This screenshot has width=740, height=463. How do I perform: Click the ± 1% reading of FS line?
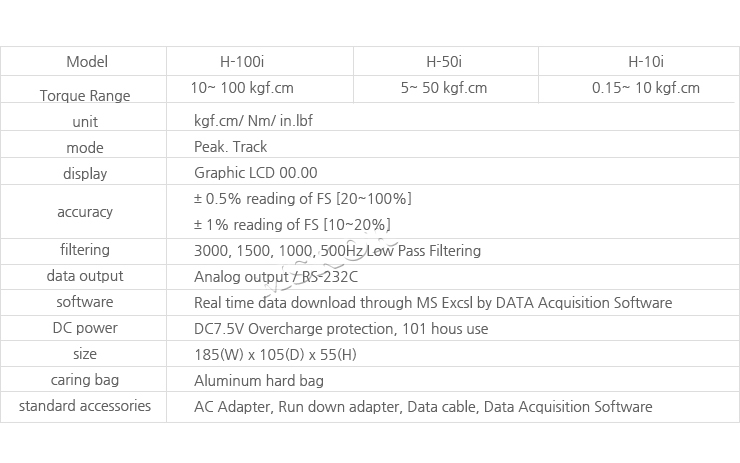[x=292, y=225]
